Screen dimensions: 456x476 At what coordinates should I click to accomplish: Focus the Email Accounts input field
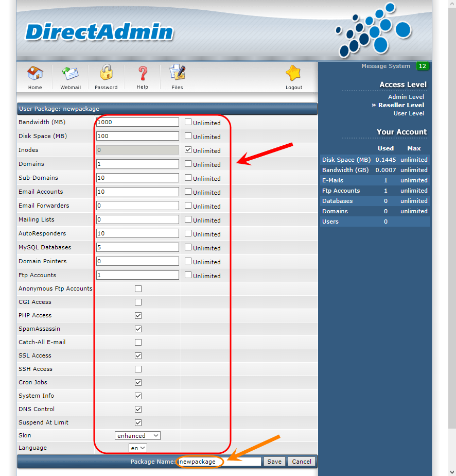pyautogui.click(x=137, y=192)
